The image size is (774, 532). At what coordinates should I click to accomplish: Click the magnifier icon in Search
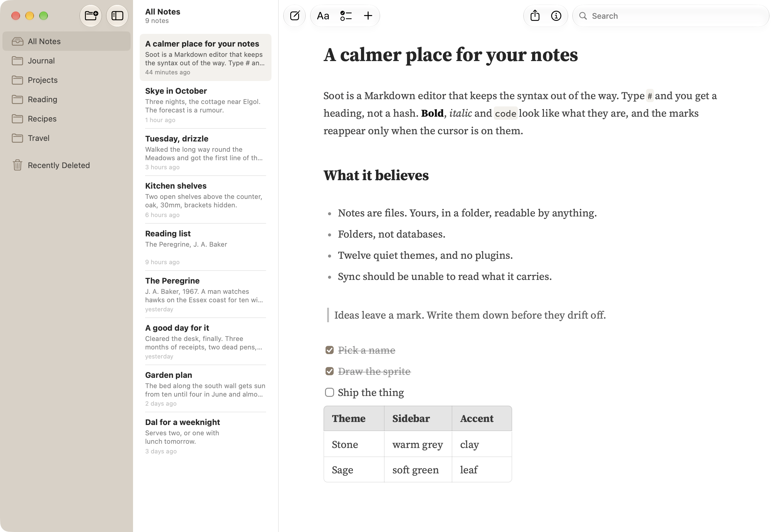(x=583, y=16)
